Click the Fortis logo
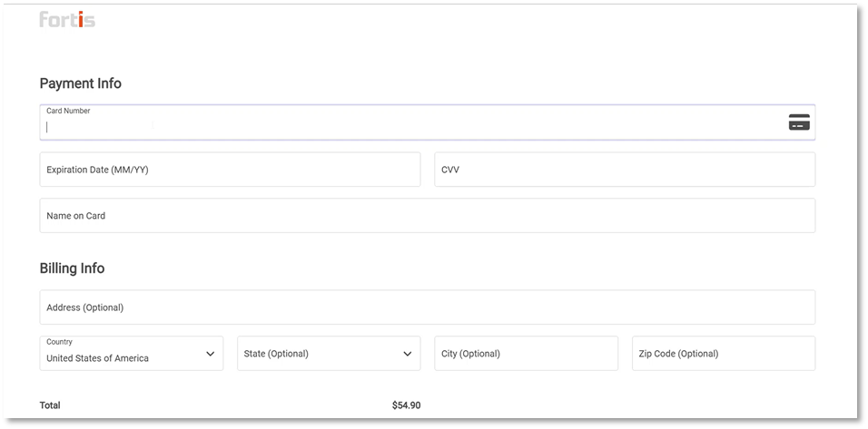This screenshot has width=868, height=429. 67,19
